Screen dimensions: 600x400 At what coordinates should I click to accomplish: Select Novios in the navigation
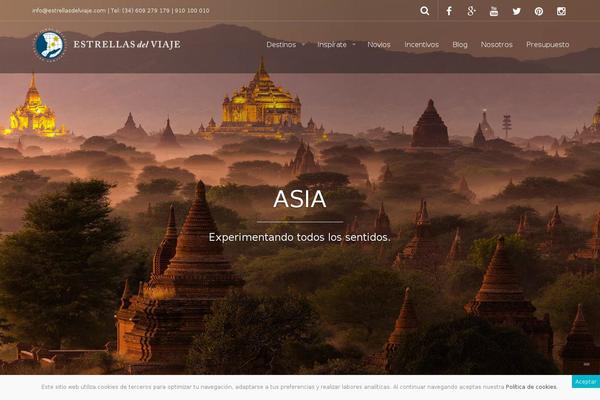pyautogui.click(x=379, y=45)
